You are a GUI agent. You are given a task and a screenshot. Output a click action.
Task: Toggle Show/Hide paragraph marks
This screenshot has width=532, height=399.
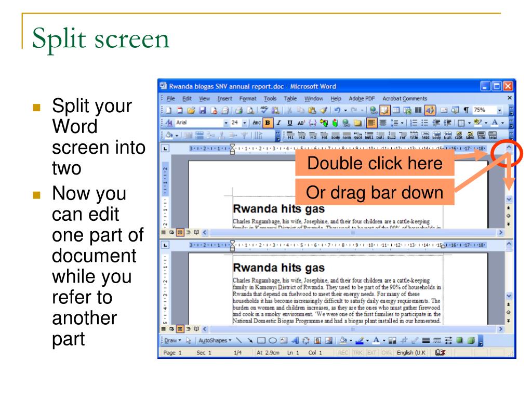[467, 110]
